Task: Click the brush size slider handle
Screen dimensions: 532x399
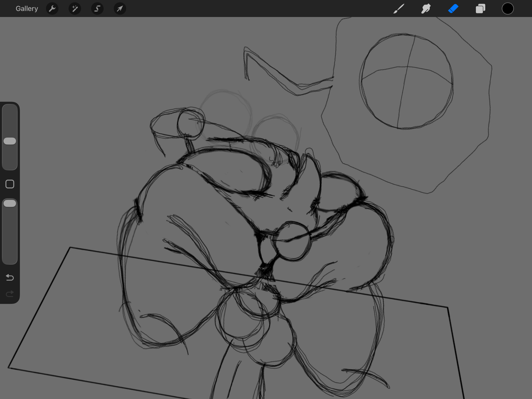Action: [x=10, y=141]
